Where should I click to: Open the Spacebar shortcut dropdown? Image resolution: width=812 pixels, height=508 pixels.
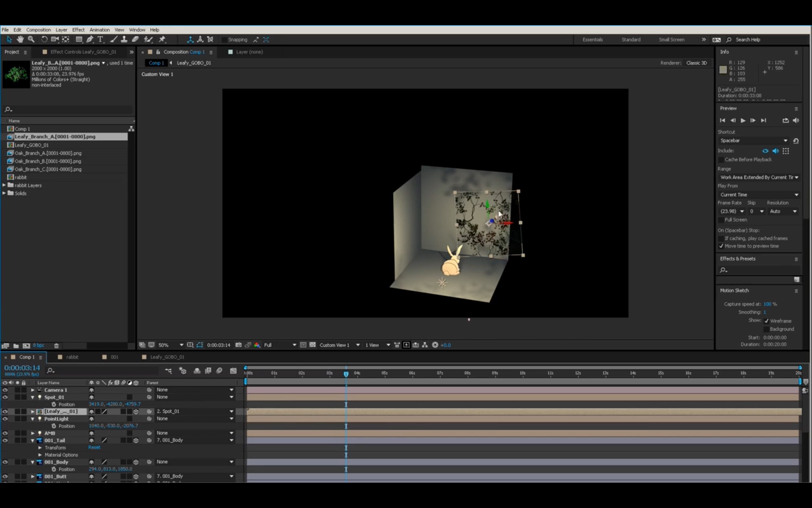tap(754, 141)
